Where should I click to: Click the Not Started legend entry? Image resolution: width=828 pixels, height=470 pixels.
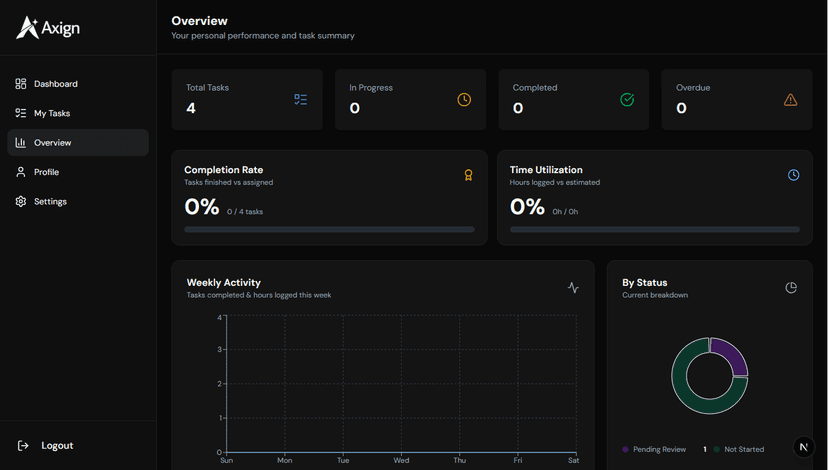coord(743,450)
